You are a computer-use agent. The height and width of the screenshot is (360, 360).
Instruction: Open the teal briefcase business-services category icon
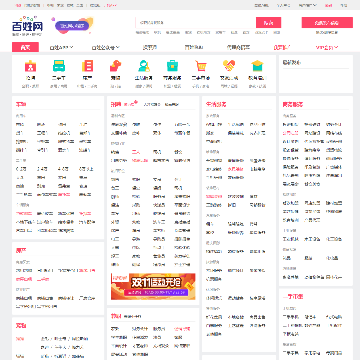pyautogui.click(x=172, y=66)
